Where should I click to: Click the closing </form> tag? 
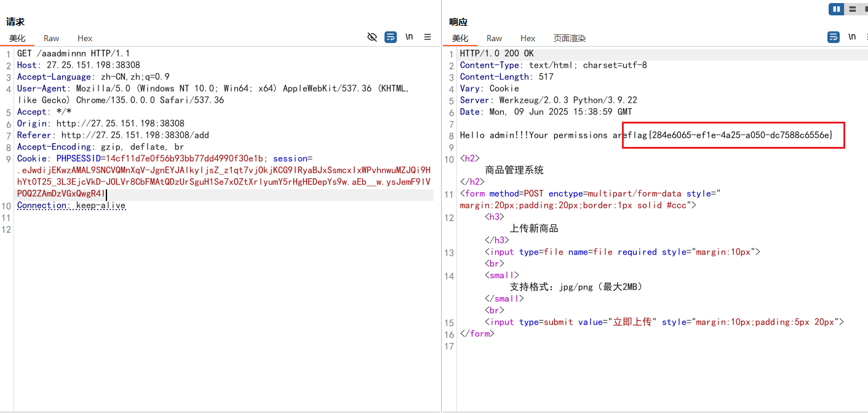click(x=477, y=334)
